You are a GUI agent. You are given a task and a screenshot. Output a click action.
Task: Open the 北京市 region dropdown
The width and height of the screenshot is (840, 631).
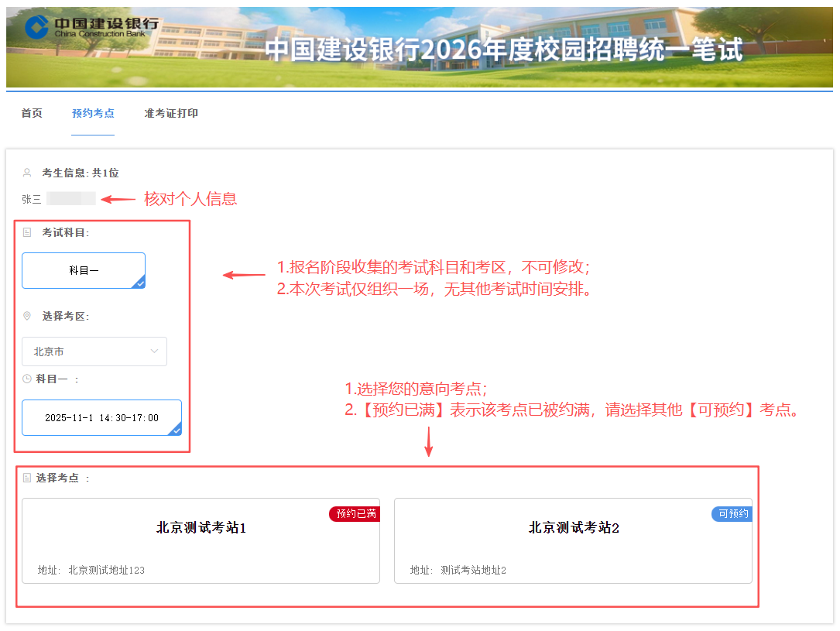(x=94, y=351)
